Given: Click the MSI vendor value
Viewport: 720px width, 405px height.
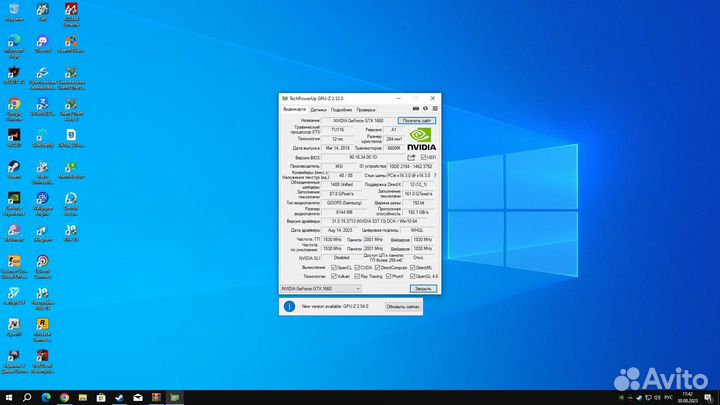Looking at the screenshot, I should click(339, 166).
